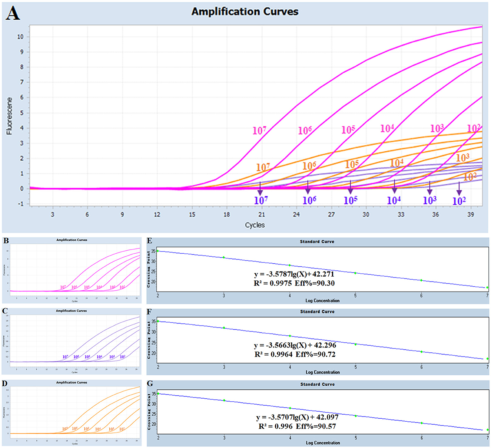Select the 'Standard Curve' title of panel E
The width and height of the screenshot is (491, 448).
coord(317,241)
